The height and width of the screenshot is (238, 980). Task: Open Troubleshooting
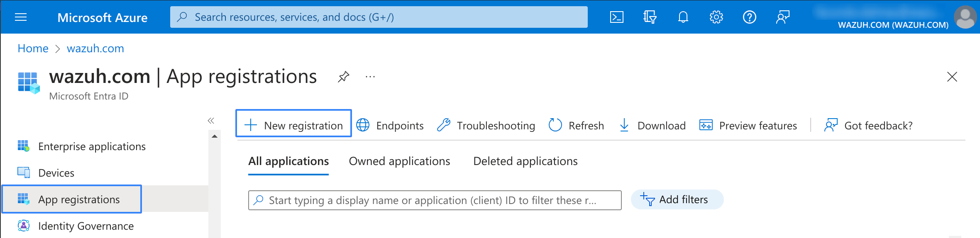tap(486, 125)
